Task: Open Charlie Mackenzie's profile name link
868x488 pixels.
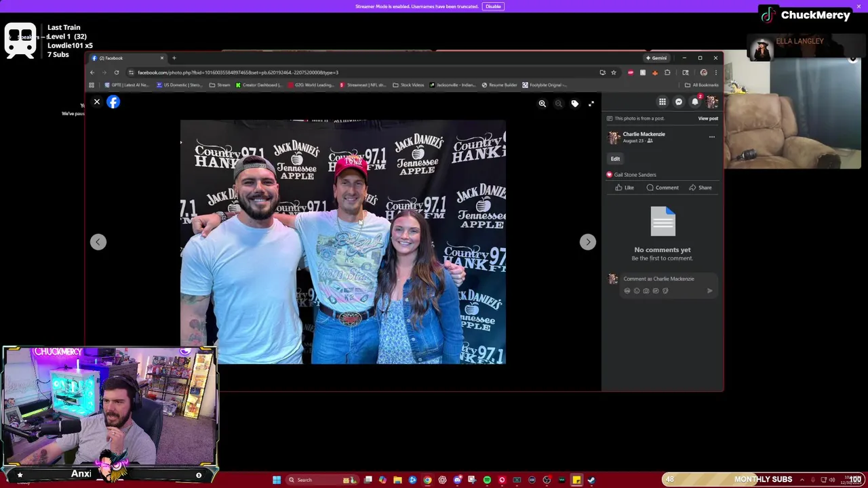Action: tap(644, 134)
